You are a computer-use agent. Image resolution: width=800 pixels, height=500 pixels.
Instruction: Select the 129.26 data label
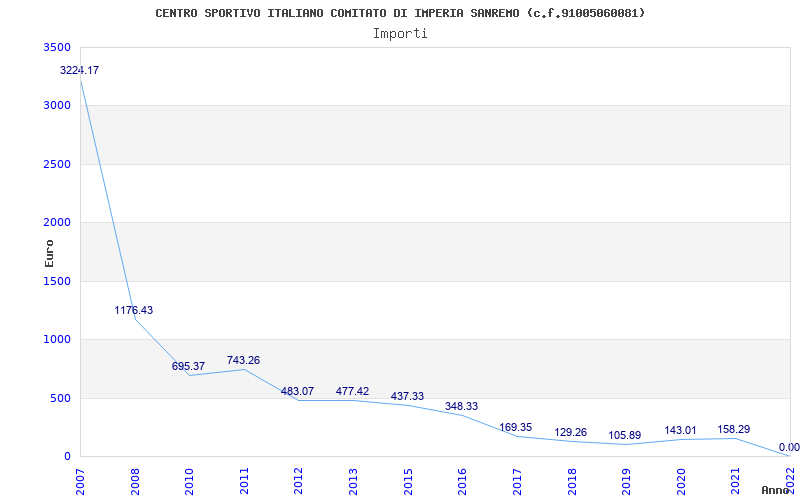570,432
